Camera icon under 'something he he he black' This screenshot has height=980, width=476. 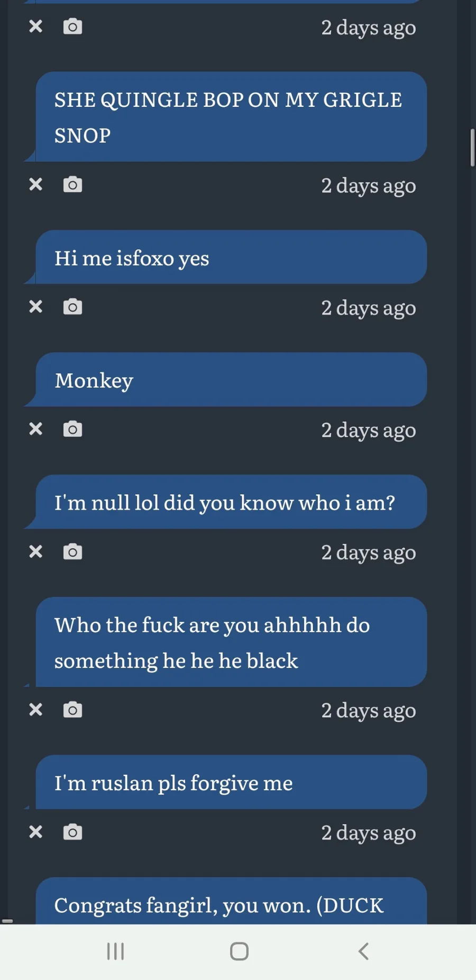point(72,709)
